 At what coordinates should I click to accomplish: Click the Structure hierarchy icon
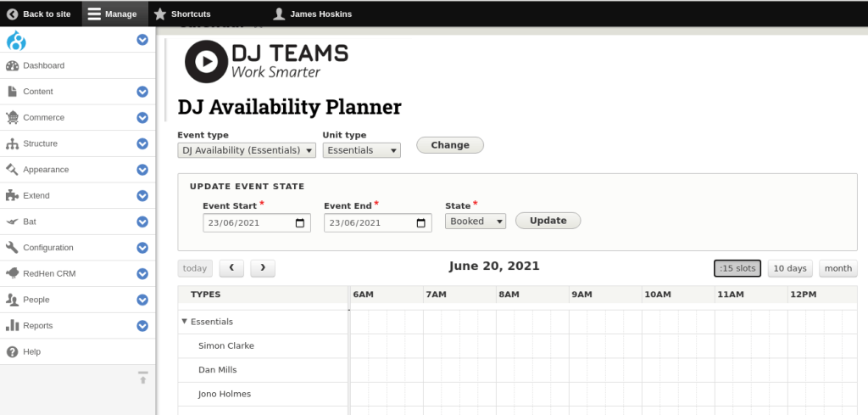pyautogui.click(x=12, y=143)
